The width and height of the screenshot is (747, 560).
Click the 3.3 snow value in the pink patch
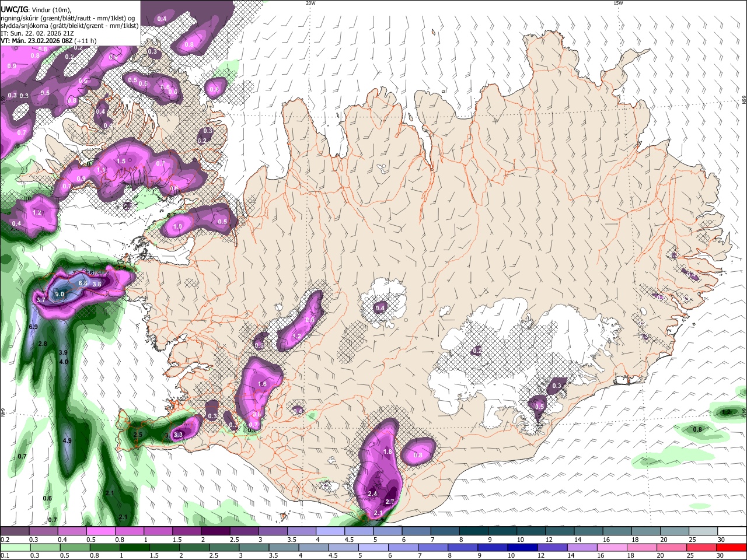(x=179, y=435)
